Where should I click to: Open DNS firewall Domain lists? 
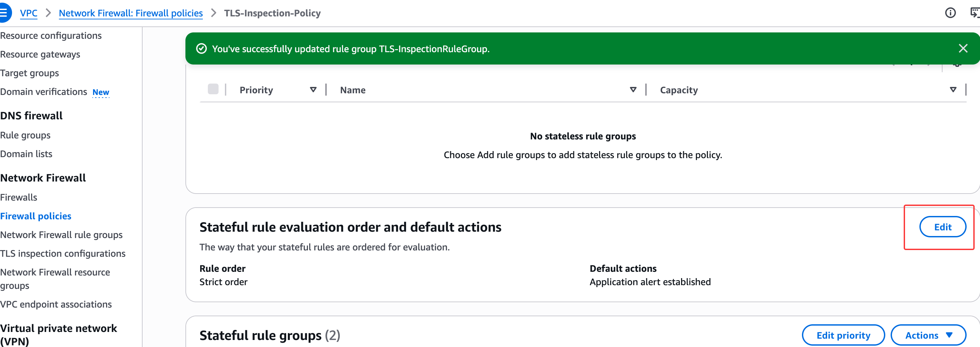click(x=26, y=154)
